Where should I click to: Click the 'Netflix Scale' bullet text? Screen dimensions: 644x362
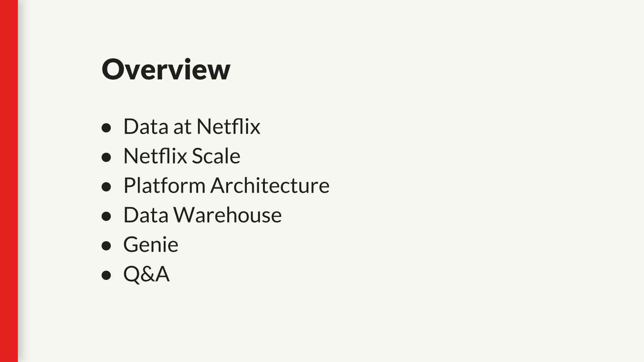[182, 156]
